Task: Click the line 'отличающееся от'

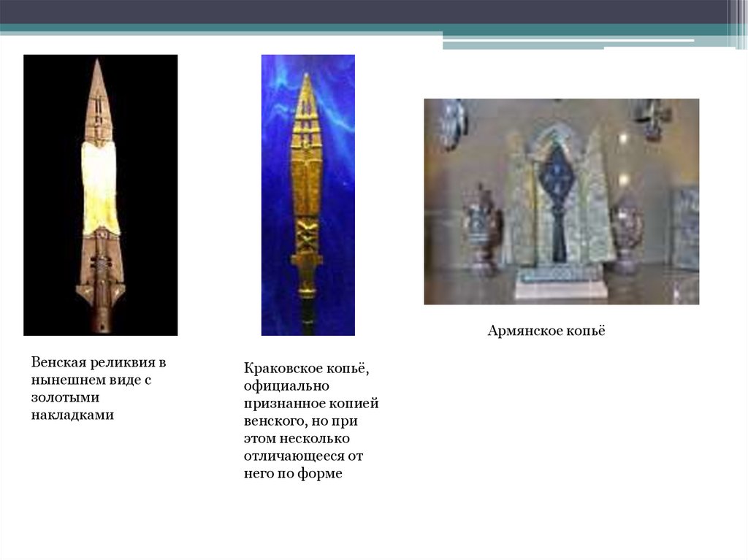Action: [x=303, y=456]
